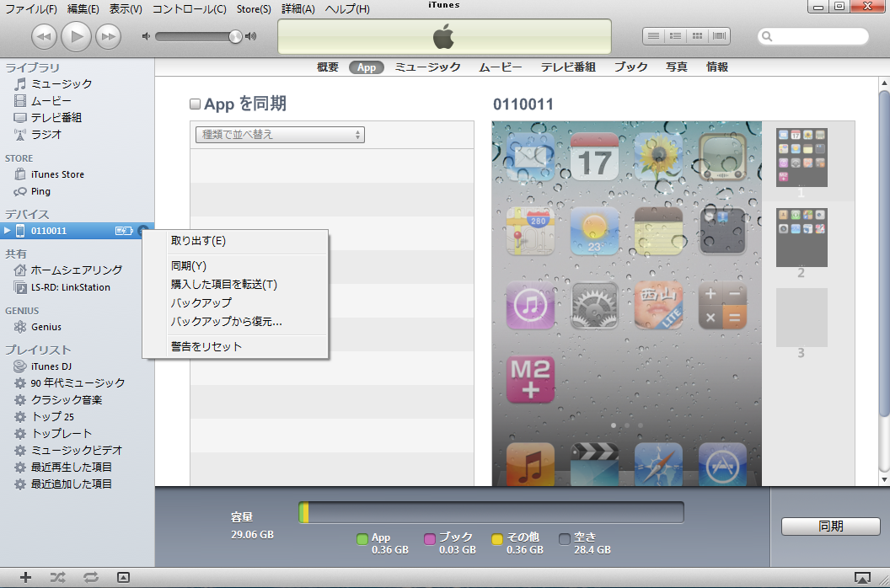The height and width of the screenshot is (588, 890).
Task: Open the ミュージックビデオ smart playlist
Action: [68, 450]
